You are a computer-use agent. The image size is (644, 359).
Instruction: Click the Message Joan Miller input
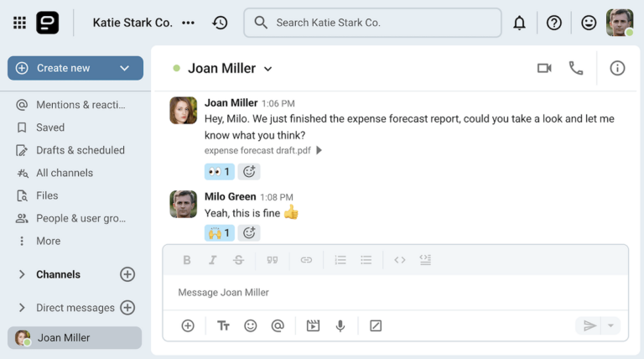click(x=395, y=293)
